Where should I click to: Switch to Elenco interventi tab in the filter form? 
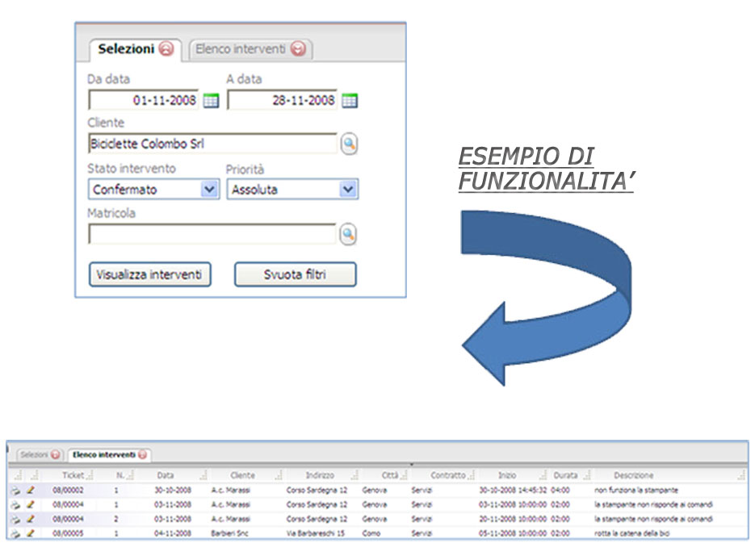pos(251,49)
